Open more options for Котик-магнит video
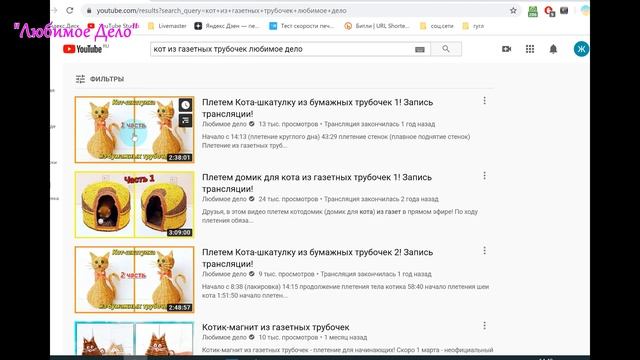640x360 pixels. pyautogui.click(x=484, y=326)
